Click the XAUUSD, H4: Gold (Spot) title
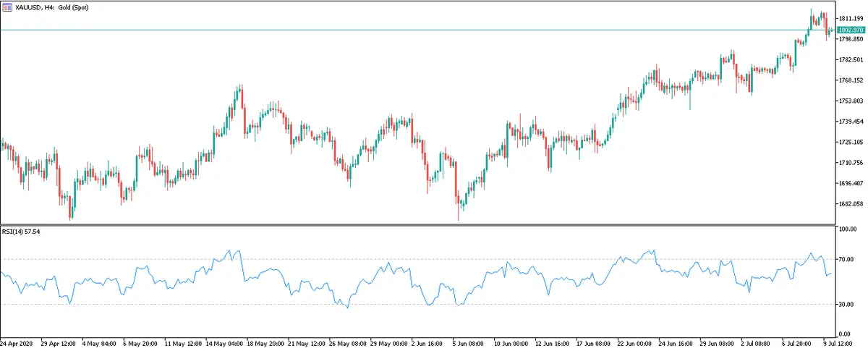 point(48,6)
